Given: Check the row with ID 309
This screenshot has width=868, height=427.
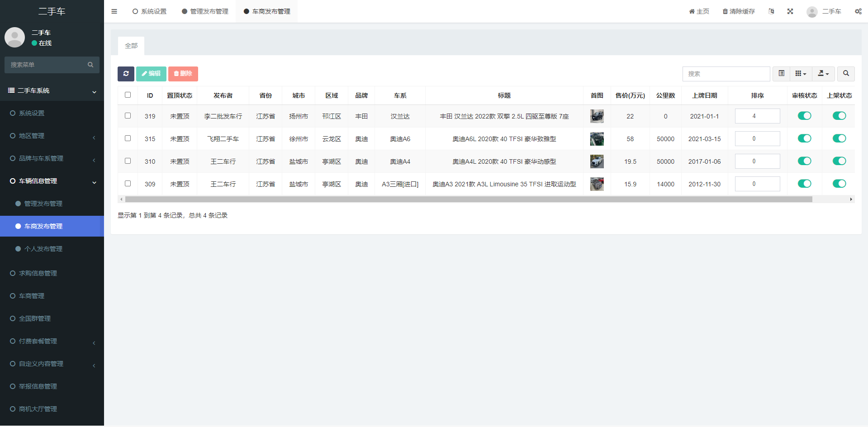Looking at the screenshot, I should tap(128, 184).
